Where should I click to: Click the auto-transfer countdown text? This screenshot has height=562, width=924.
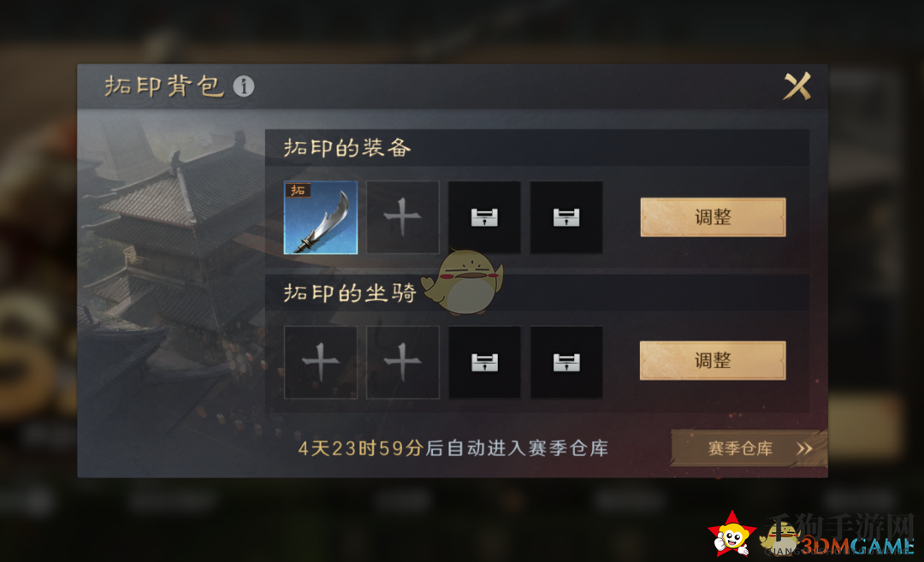[x=453, y=448]
